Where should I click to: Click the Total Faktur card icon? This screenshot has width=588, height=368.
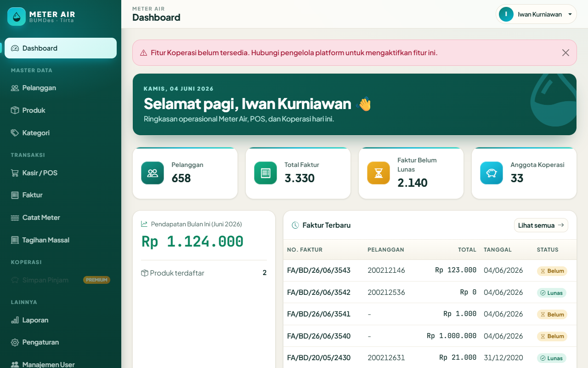[266, 173]
